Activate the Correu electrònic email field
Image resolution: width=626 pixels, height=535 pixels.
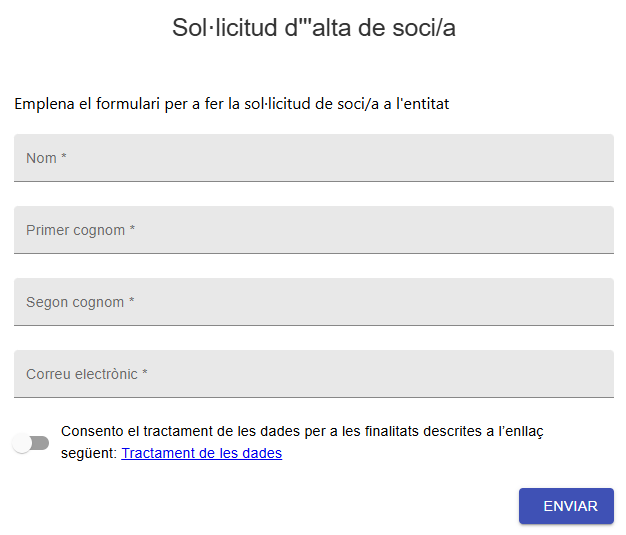click(314, 374)
